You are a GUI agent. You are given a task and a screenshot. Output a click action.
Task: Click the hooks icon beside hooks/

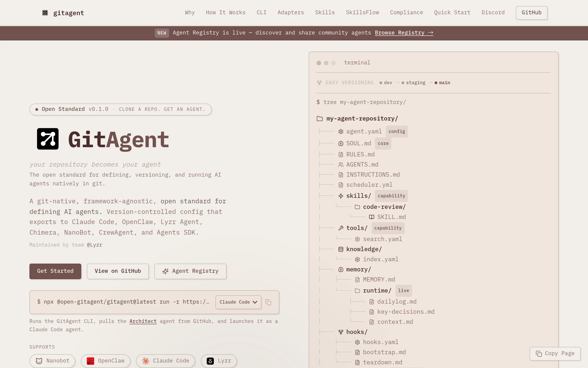[x=341, y=332]
